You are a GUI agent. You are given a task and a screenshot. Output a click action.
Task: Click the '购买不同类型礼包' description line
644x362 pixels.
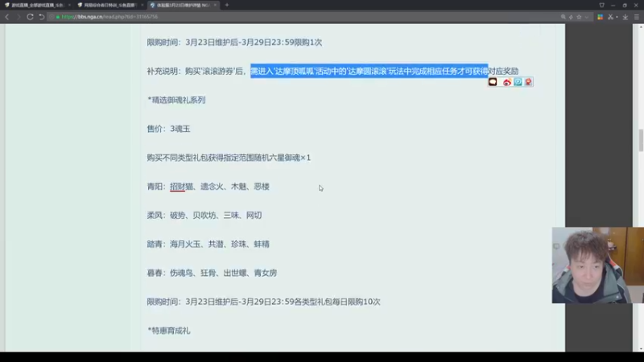click(229, 158)
